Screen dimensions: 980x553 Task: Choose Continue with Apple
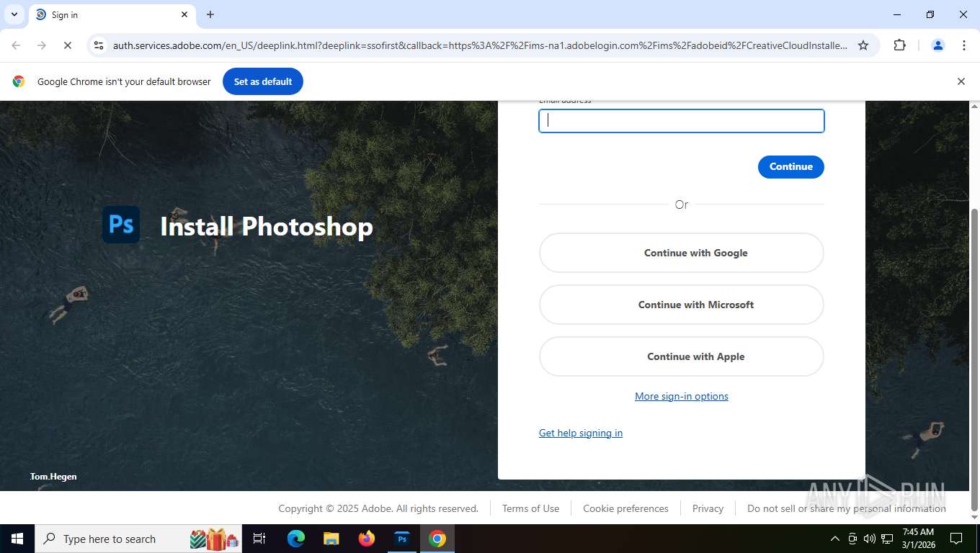pos(681,356)
